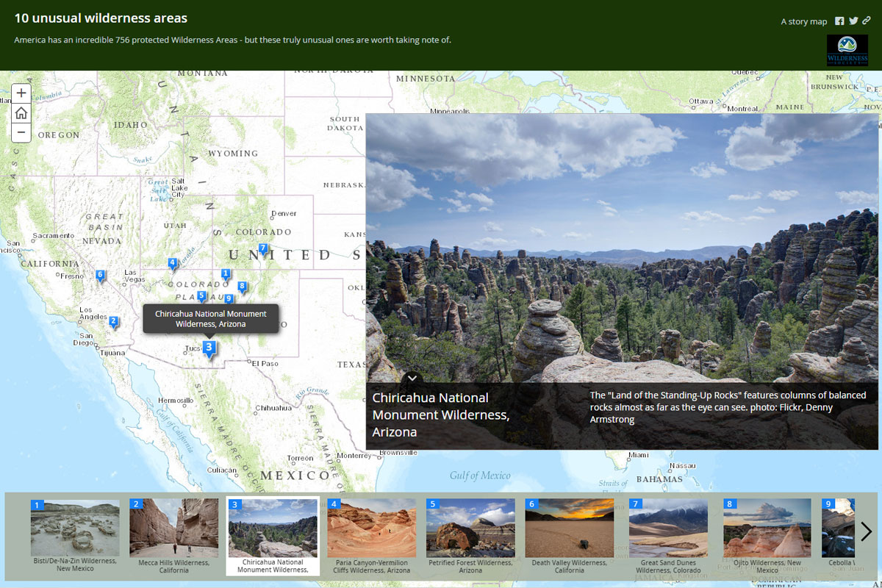Select map marker 2 near Los Angeles

[x=113, y=321]
